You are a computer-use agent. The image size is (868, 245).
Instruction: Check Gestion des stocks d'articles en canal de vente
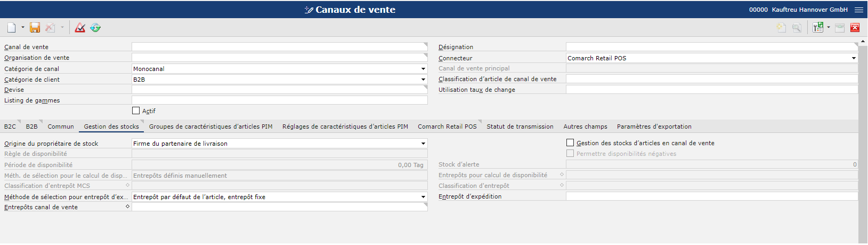pos(570,143)
